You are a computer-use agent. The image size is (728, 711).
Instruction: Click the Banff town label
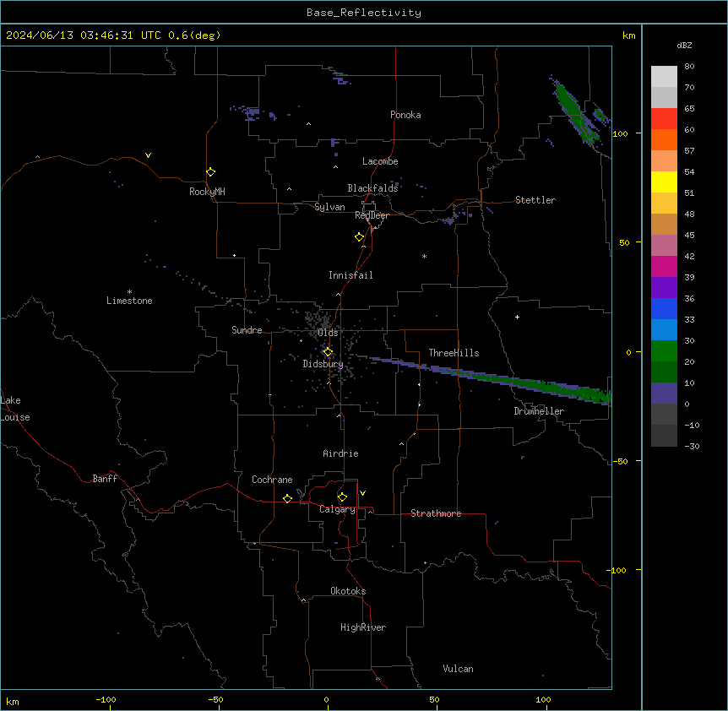tap(105, 479)
